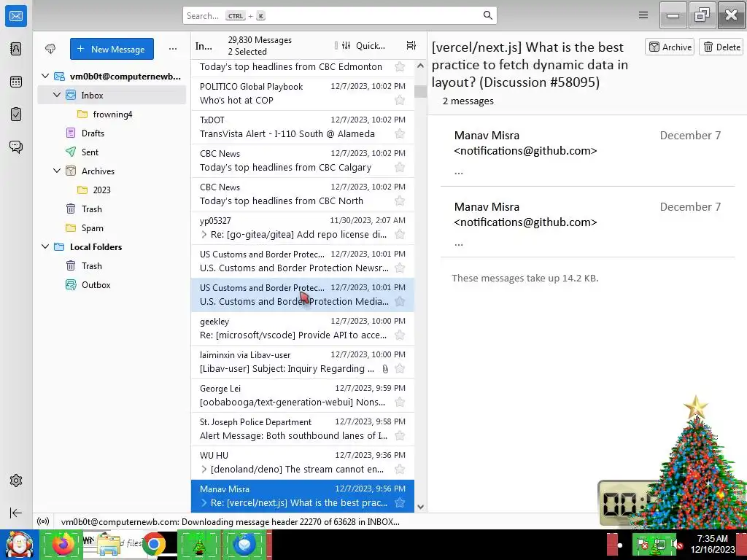Select U.S. Customs Media message row
Viewport: 747px width, 560px height.
[x=303, y=295]
